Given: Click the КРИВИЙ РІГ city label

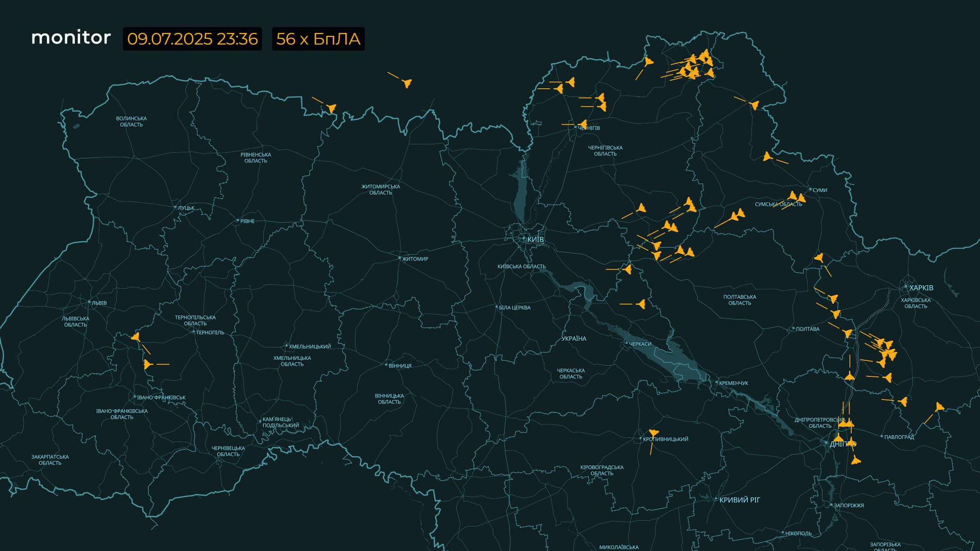Looking at the screenshot, I should 739,500.
